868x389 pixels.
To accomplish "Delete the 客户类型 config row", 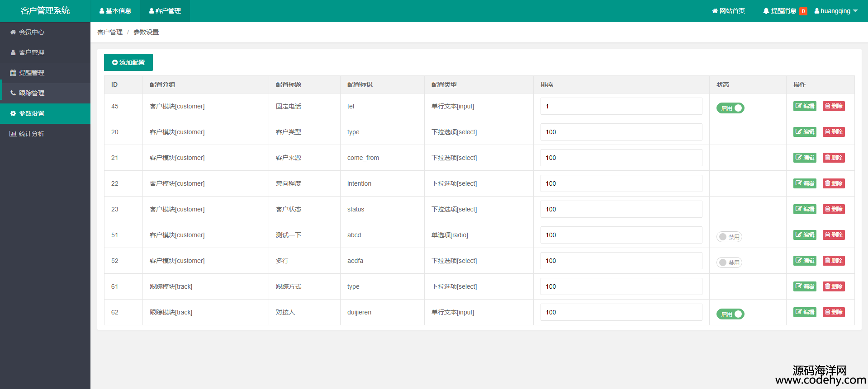I will pos(834,132).
